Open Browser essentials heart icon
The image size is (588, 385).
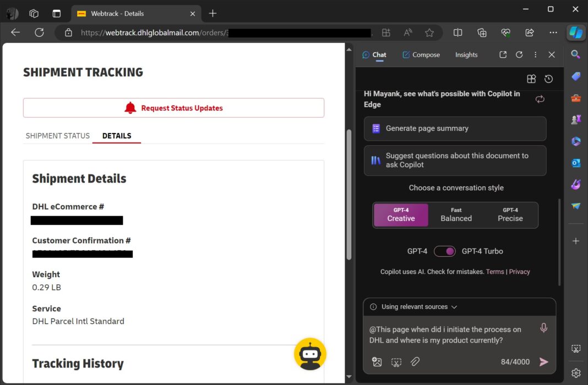click(505, 32)
